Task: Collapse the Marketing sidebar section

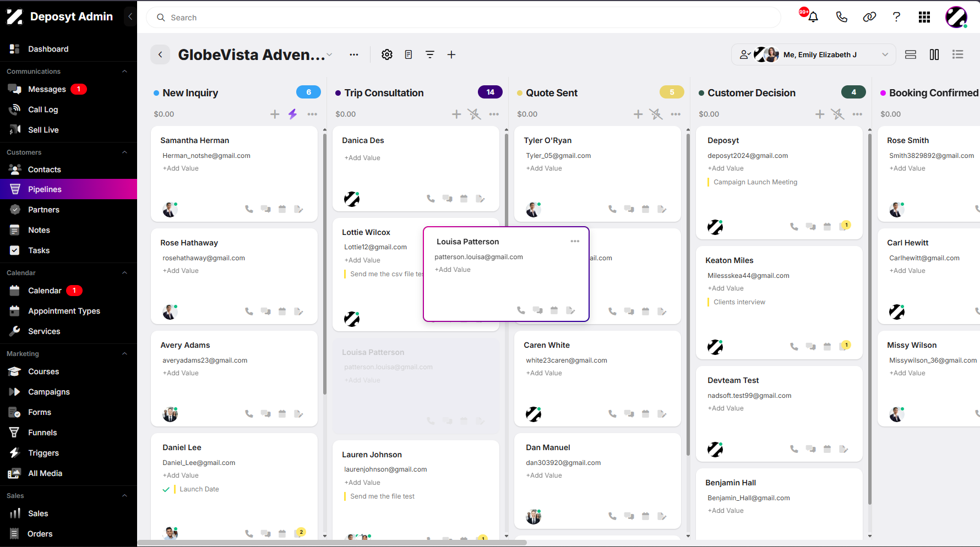Action: click(124, 354)
